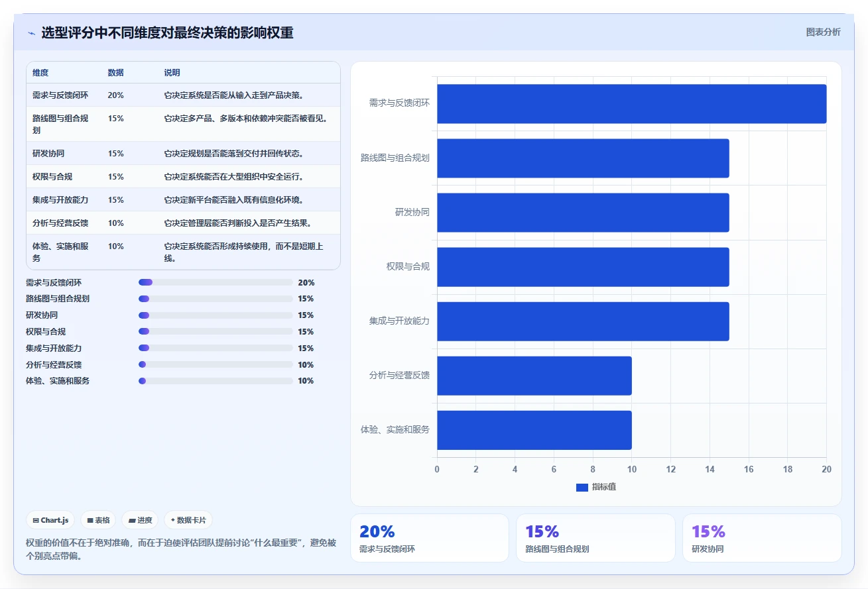Click the 路线图与组合规划 chart bar
868x589 pixels.
(583, 158)
